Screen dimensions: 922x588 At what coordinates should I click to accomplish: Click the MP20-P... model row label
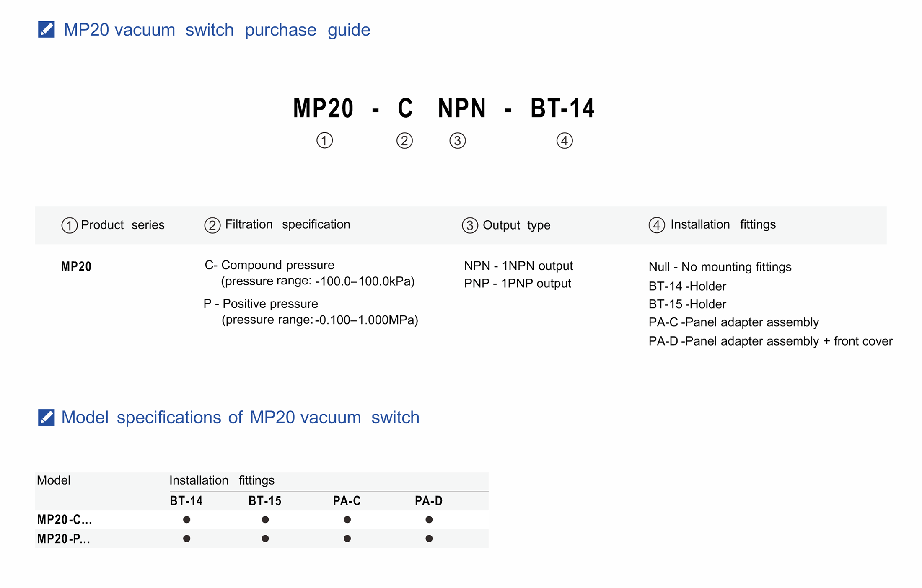point(64,539)
